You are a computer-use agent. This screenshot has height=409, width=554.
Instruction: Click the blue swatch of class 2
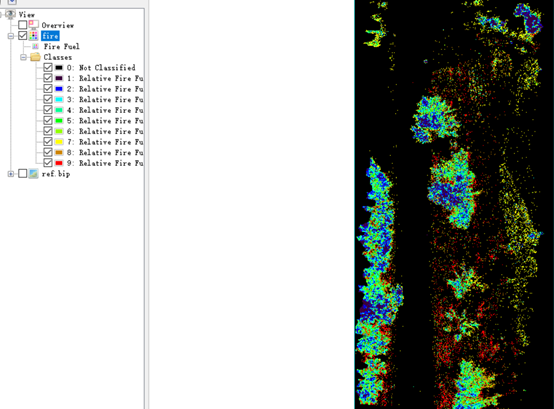tap(59, 89)
